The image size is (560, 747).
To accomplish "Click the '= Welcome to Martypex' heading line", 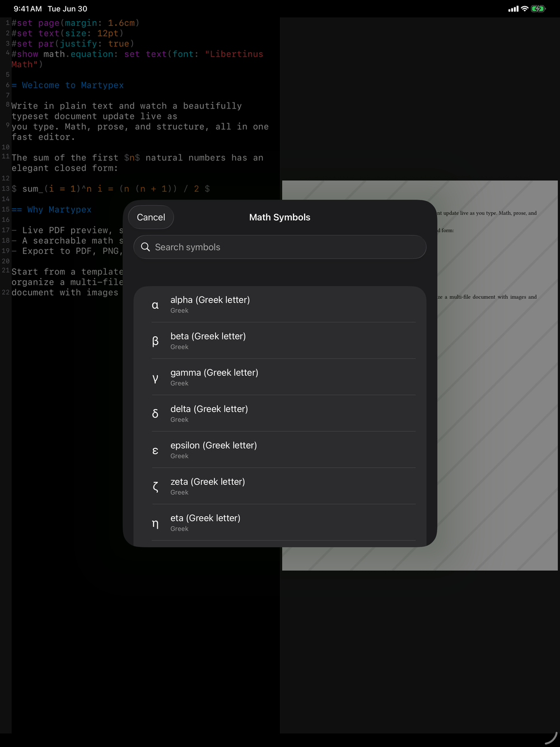I will click(68, 85).
